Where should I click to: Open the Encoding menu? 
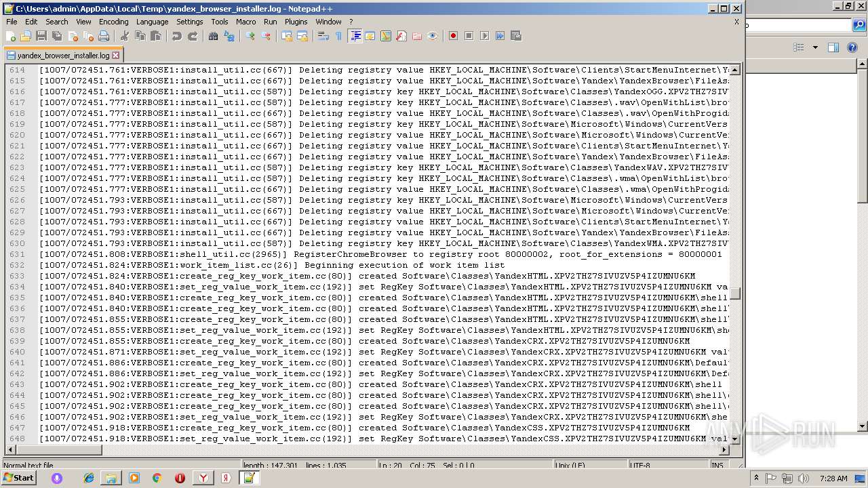113,22
